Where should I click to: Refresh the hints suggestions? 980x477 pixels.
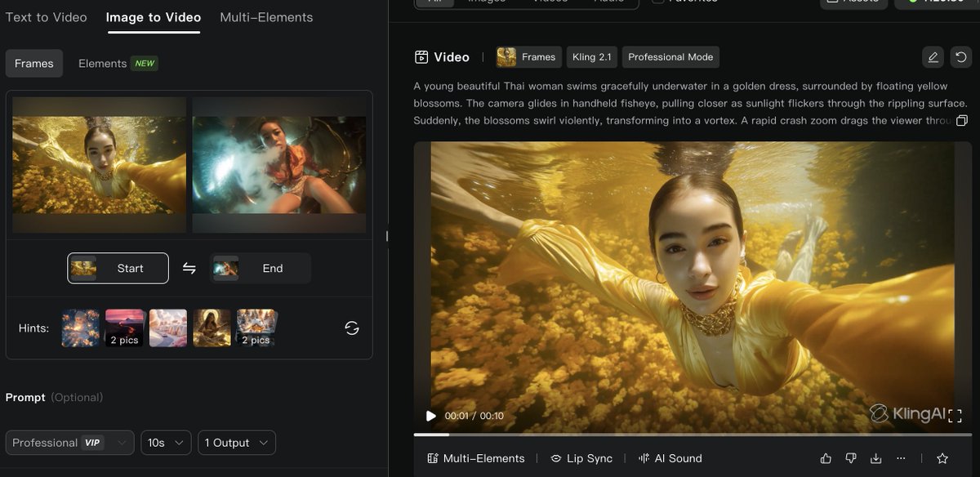coord(352,328)
